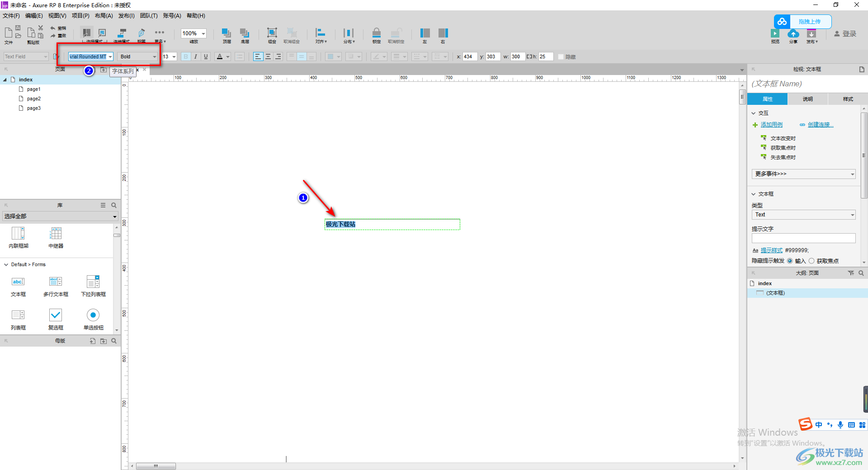The image size is (868, 470).
Task: Toggle the right (右) panel icon
Action: (x=443, y=33)
